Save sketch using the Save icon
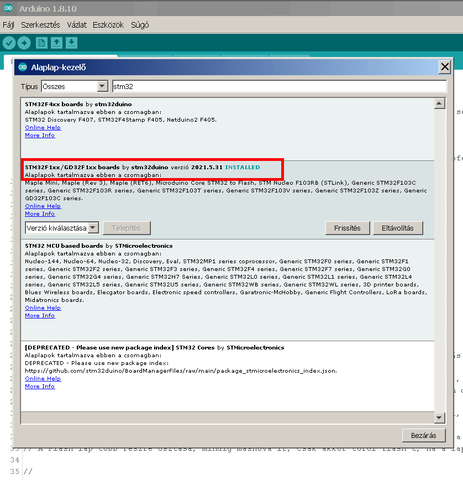 click(72, 43)
